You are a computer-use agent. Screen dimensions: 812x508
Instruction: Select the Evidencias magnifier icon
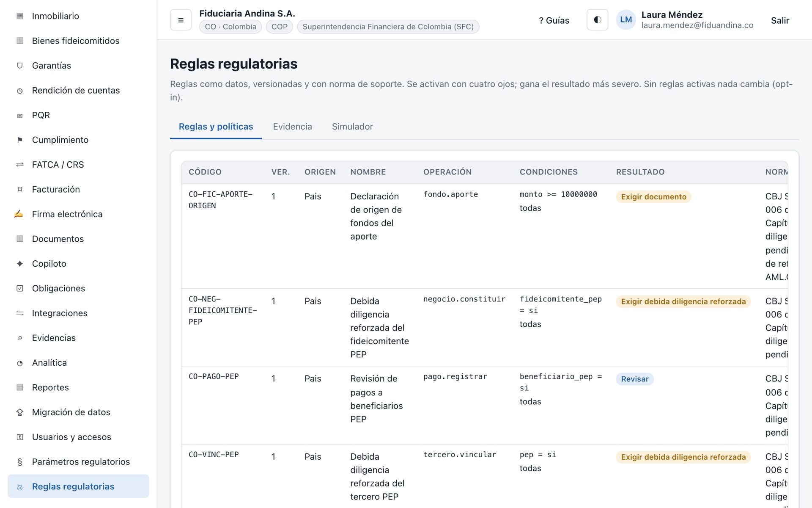click(20, 338)
